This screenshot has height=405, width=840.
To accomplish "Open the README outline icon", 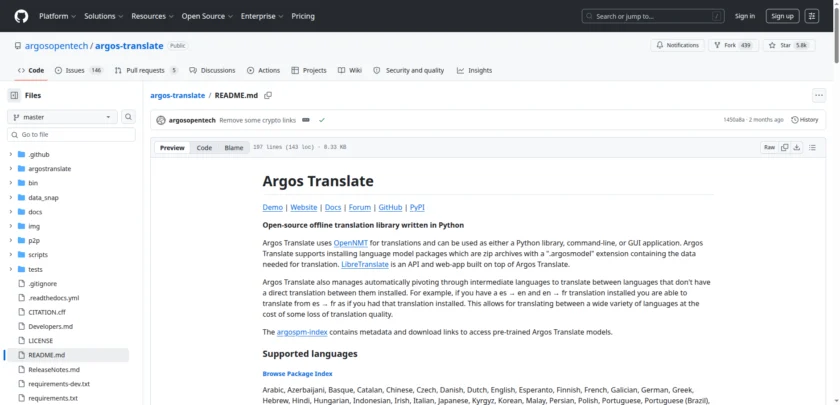I will tap(812, 147).
